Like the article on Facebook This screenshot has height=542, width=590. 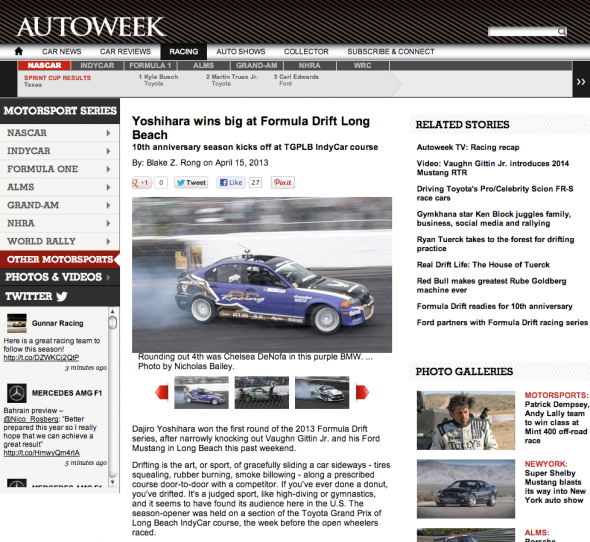(x=231, y=183)
